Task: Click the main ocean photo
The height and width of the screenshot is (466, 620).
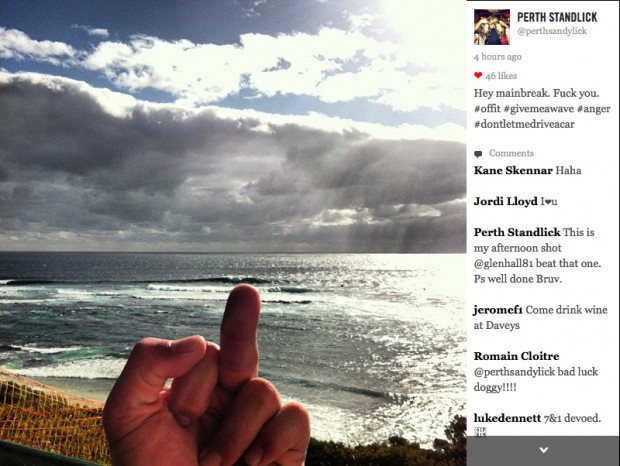Action: 233,233
